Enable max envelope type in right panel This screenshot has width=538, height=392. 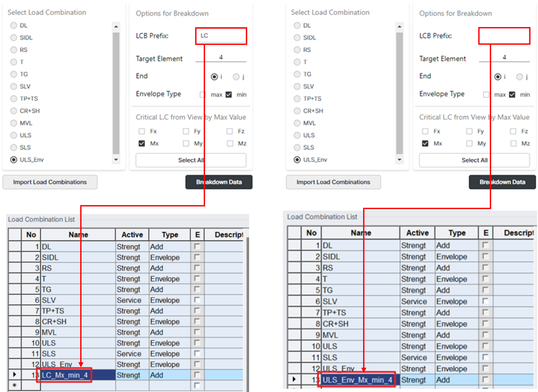click(486, 95)
